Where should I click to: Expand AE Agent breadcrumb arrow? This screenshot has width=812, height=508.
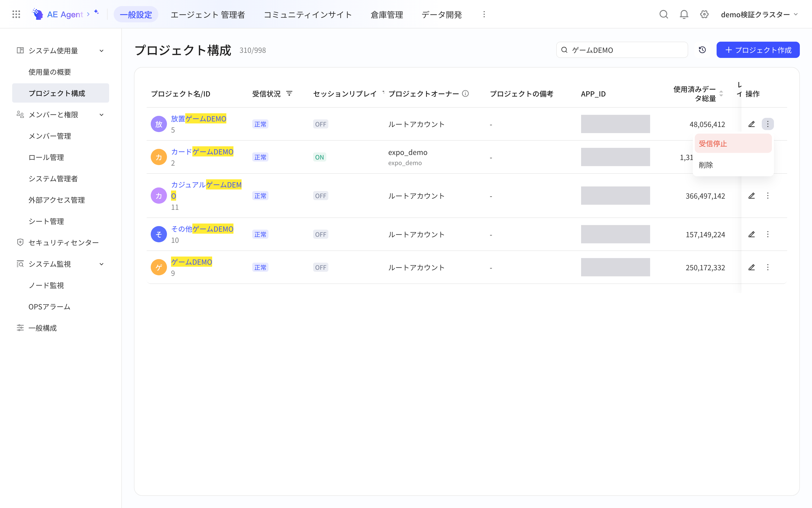point(88,14)
